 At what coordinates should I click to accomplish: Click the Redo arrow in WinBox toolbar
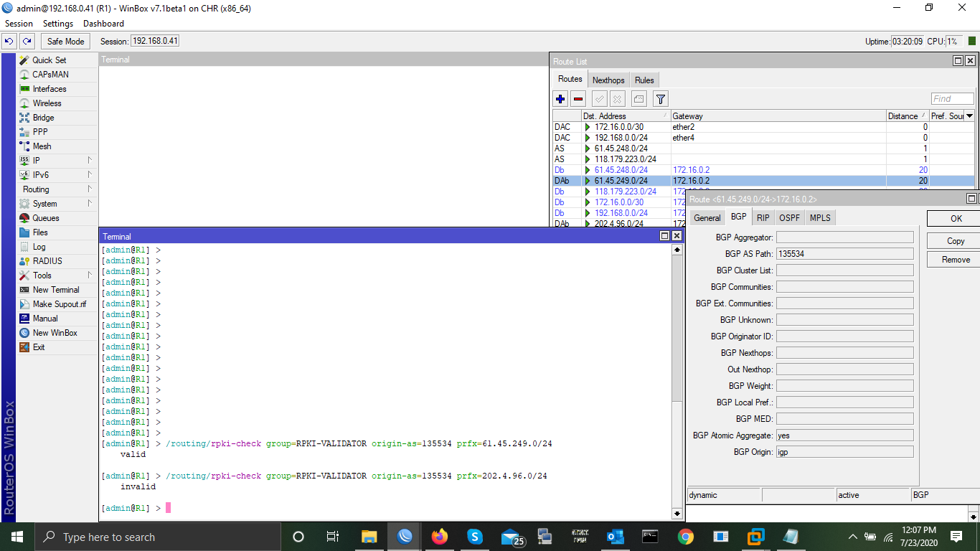point(27,42)
